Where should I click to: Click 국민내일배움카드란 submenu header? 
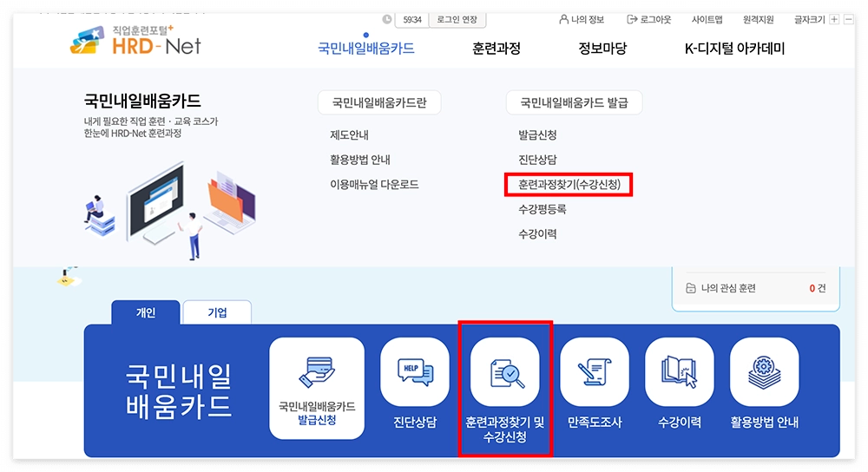(379, 102)
